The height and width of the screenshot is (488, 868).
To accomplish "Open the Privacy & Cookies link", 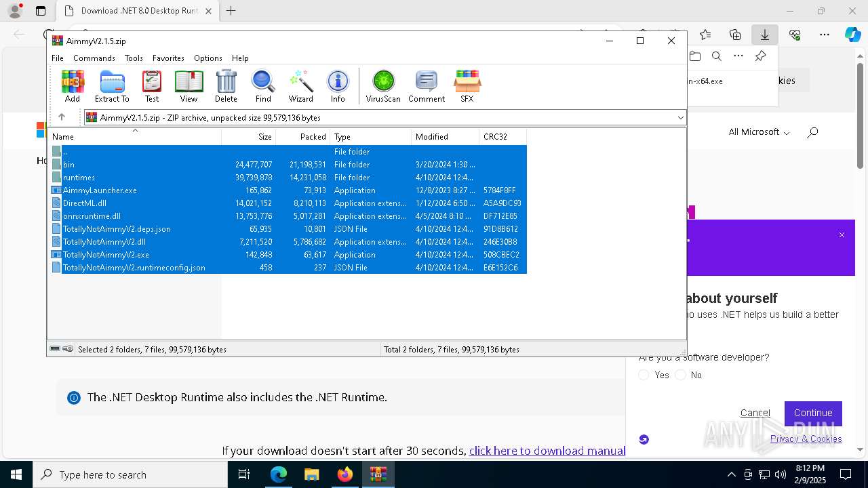I will coord(806,439).
